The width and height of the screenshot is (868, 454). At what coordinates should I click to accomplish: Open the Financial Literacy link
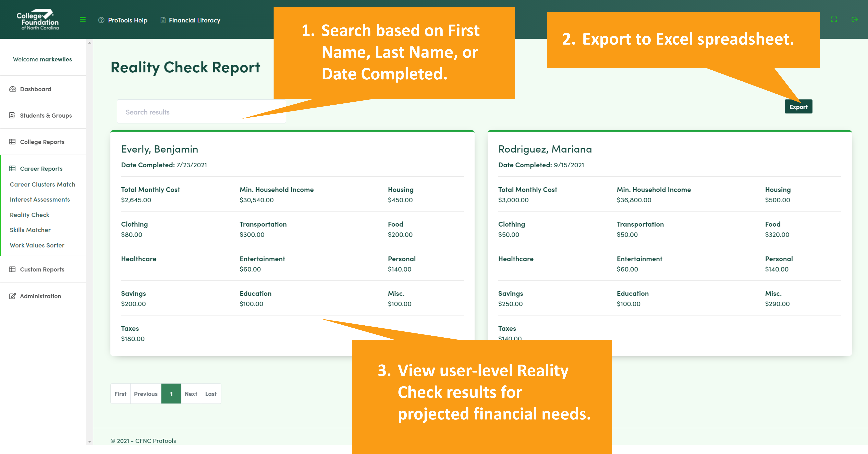(194, 20)
